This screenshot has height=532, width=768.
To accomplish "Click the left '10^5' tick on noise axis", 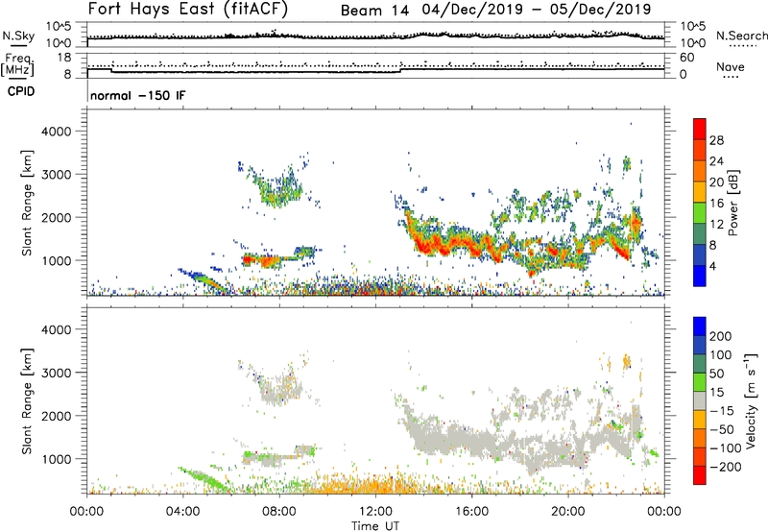I will [x=59, y=27].
